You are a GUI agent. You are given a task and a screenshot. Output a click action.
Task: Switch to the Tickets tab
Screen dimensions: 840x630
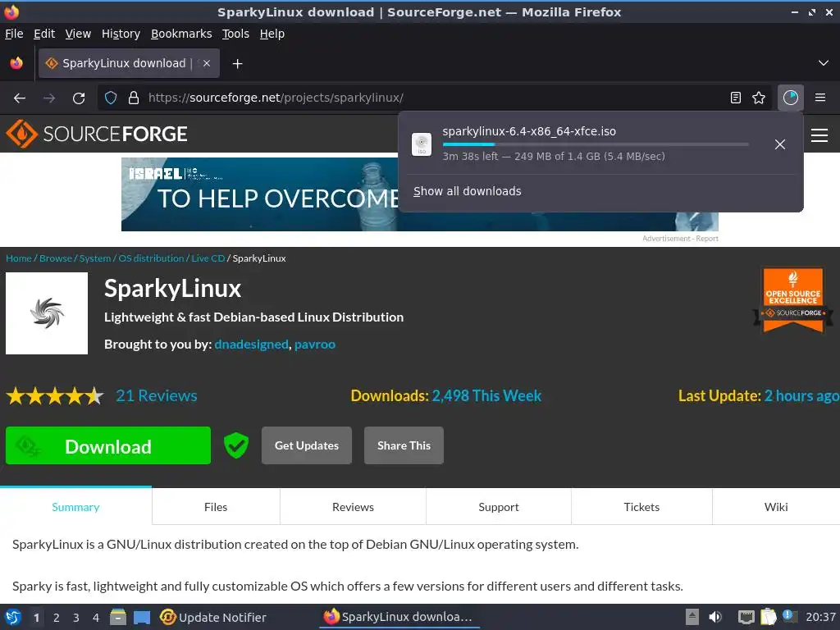click(641, 507)
